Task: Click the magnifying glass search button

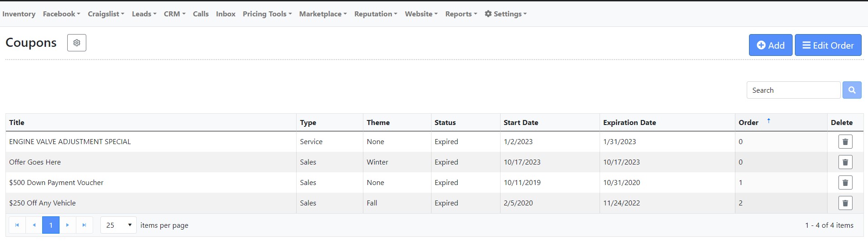Action: [x=852, y=90]
